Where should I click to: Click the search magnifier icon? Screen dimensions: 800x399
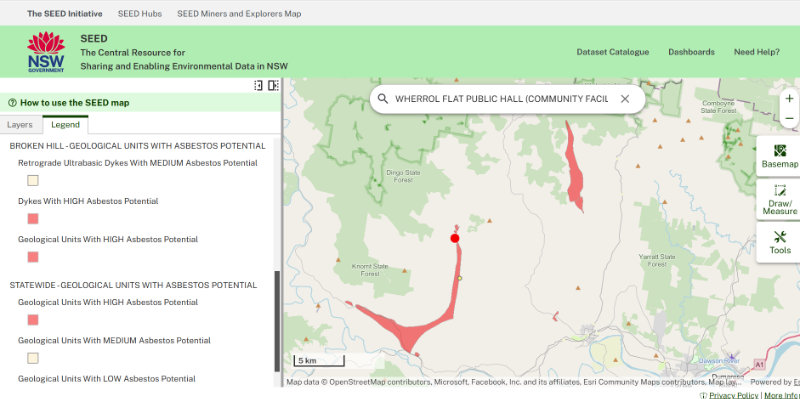coord(383,98)
